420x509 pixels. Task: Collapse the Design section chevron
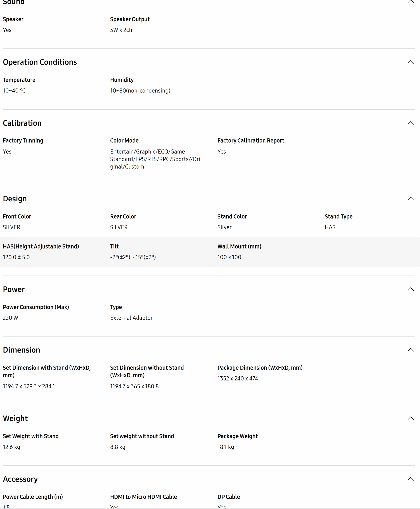[411, 198]
